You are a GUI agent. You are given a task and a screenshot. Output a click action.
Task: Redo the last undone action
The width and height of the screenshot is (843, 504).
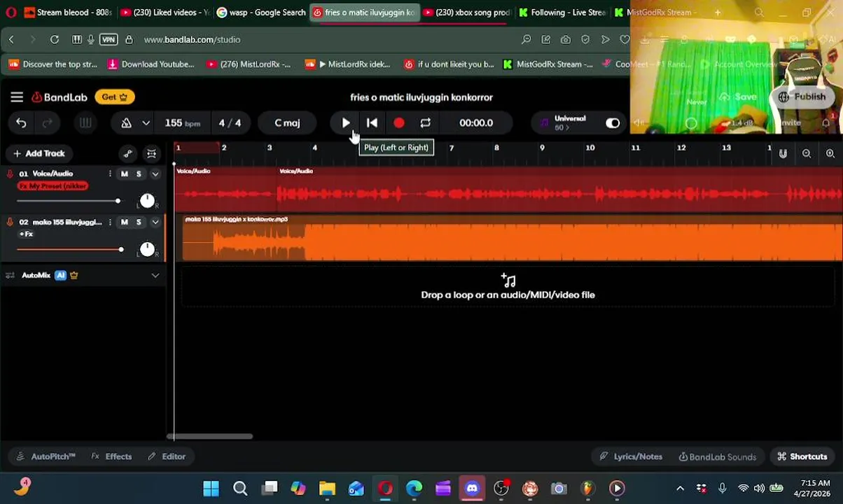[47, 123]
